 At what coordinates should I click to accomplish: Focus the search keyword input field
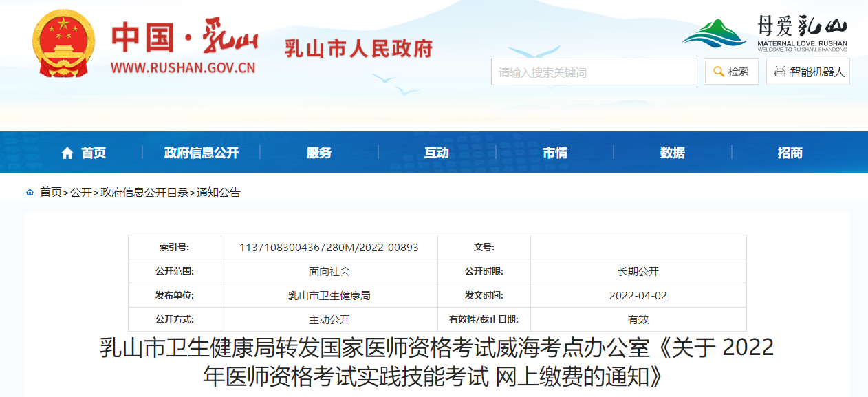coord(594,72)
